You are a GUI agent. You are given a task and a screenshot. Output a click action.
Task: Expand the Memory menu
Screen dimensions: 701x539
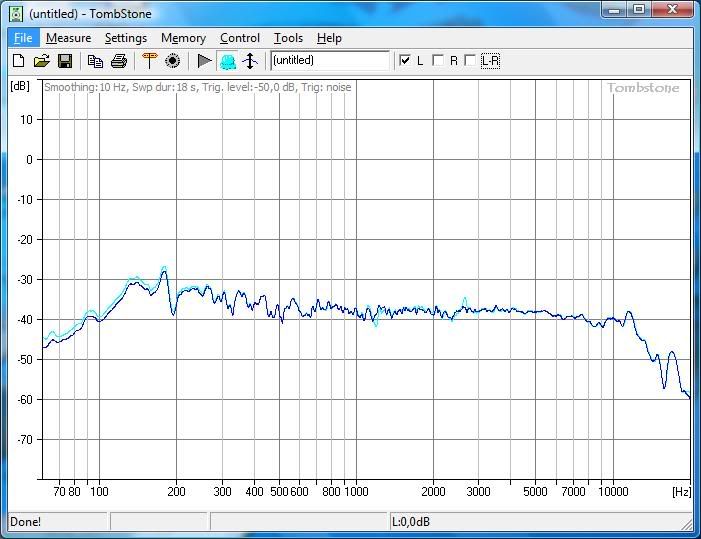pyautogui.click(x=183, y=38)
